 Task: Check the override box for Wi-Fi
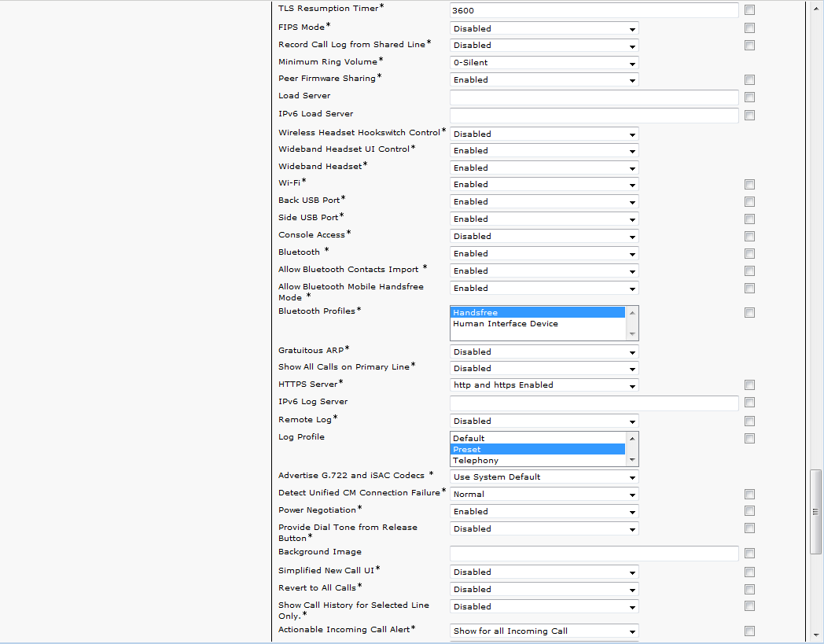click(749, 185)
